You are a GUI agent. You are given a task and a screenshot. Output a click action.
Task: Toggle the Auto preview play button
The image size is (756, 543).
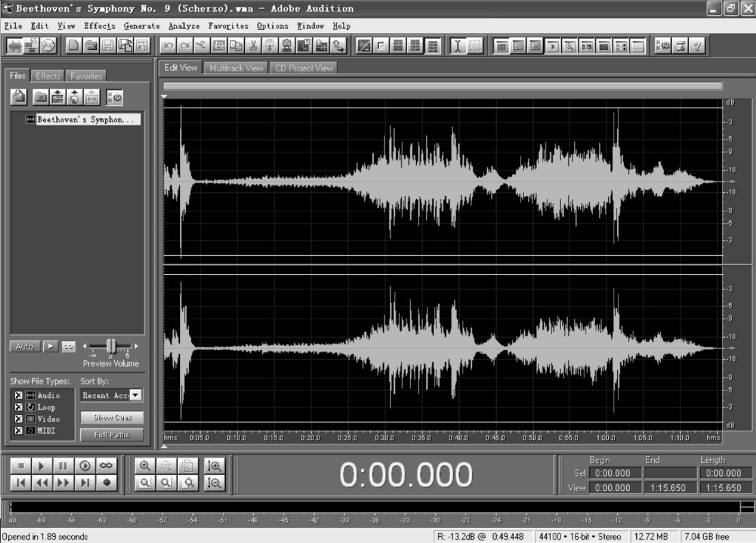pyautogui.click(x=25, y=347)
